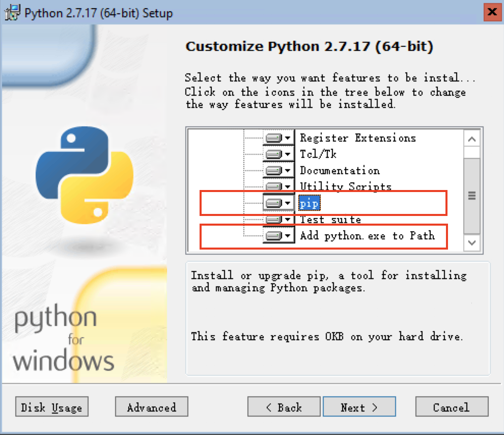Image resolution: width=504 pixels, height=435 pixels.
Task: Select the Tcl/Tk feature label
Action: [x=318, y=154]
